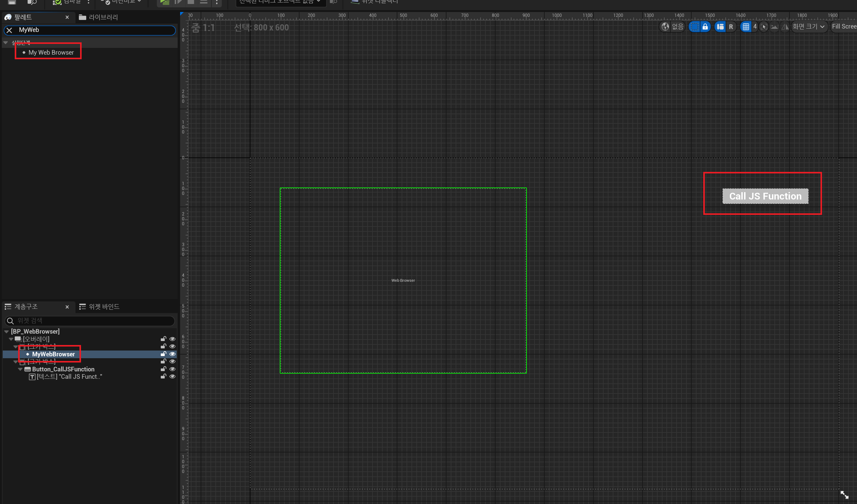Collapse the Button_CallJSFunction tree item

[x=20, y=369]
